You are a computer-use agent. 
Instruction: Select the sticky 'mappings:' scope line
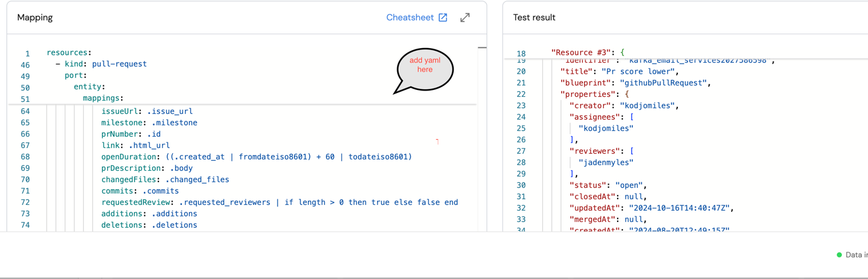click(103, 98)
